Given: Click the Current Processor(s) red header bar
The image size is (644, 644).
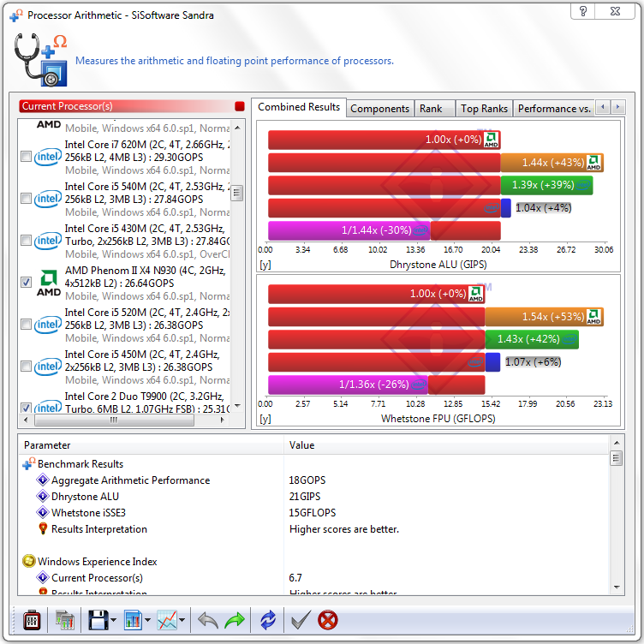Looking at the screenshot, I should (x=132, y=106).
